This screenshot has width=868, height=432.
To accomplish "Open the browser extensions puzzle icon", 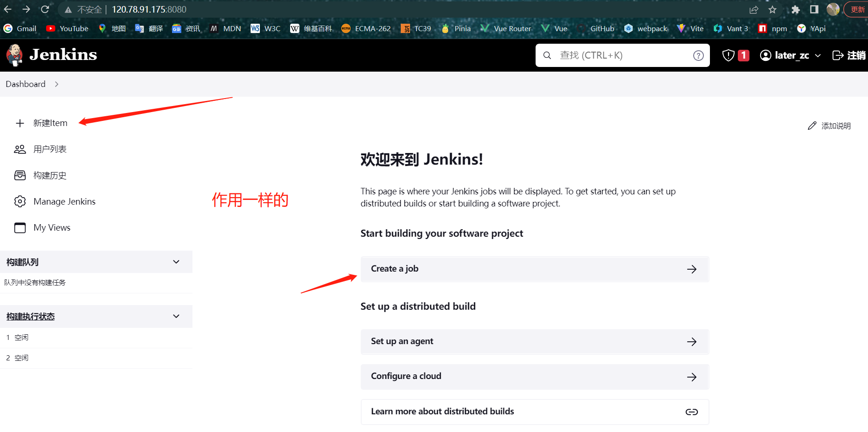I will (x=795, y=9).
